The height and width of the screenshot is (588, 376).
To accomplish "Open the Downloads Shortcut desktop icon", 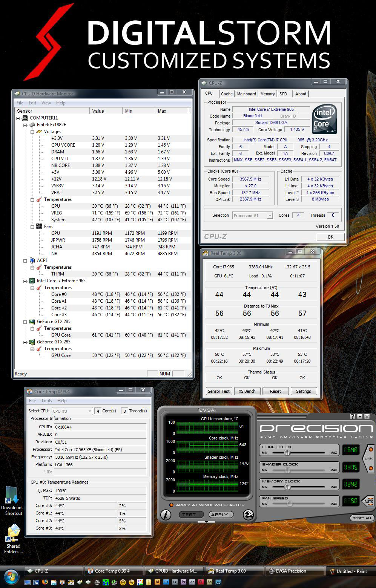I will point(12,501).
